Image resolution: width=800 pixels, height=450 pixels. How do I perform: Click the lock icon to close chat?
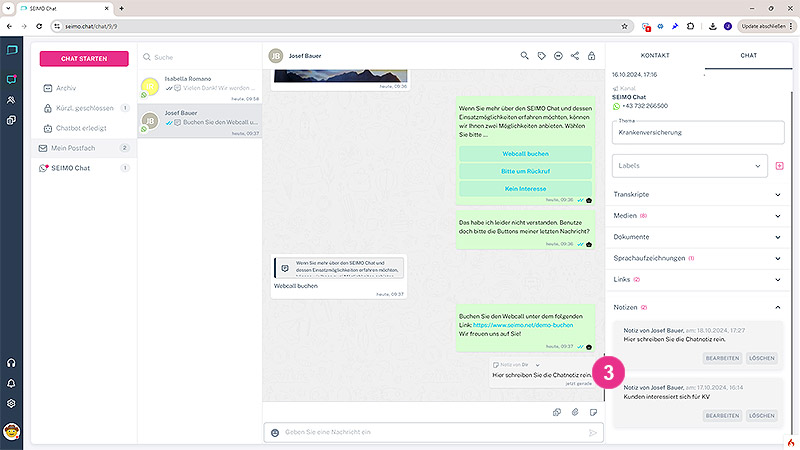[x=591, y=56]
